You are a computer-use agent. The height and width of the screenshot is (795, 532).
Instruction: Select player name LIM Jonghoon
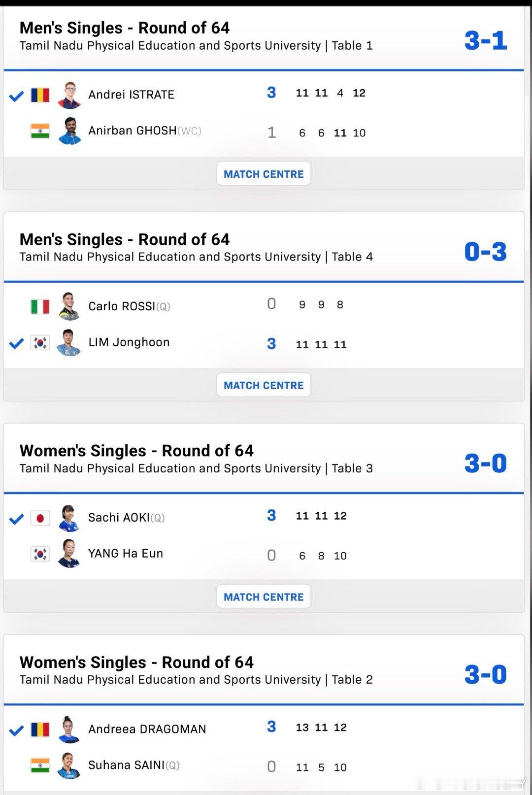129,342
